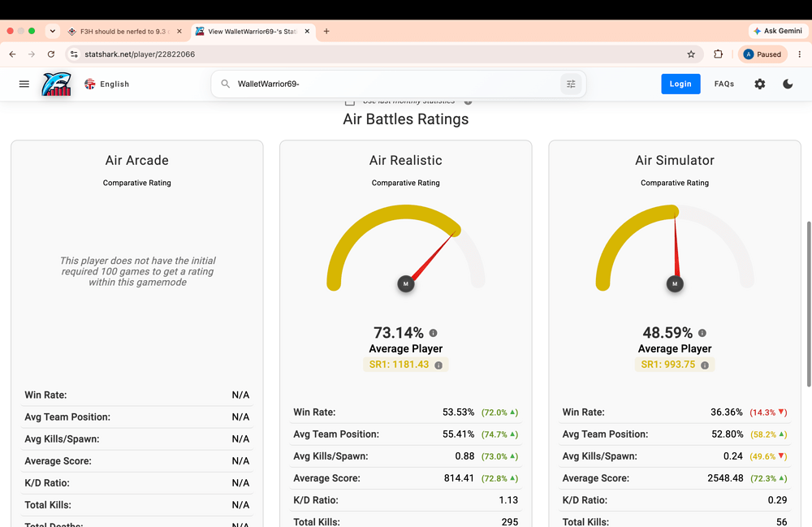Go back to the previous page
Image resolution: width=812 pixels, height=527 pixels.
pos(12,54)
